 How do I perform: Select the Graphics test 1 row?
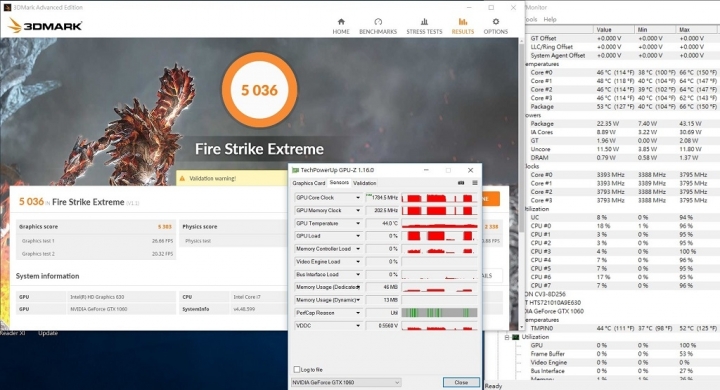(96, 241)
